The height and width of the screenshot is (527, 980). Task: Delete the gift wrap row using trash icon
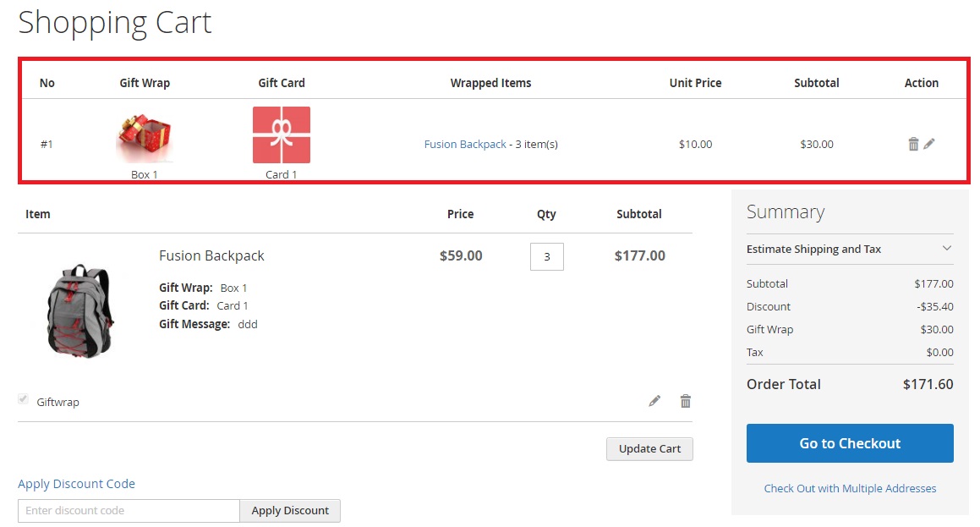tap(913, 145)
